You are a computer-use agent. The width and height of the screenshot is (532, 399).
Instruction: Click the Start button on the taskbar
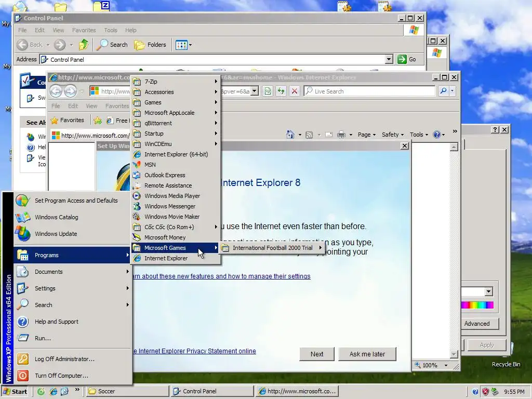pos(15,391)
